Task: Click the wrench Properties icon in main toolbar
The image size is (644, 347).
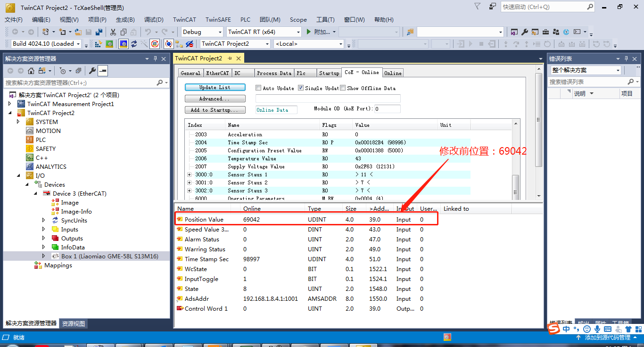Action: pyautogui.click(x=525, y=32)
